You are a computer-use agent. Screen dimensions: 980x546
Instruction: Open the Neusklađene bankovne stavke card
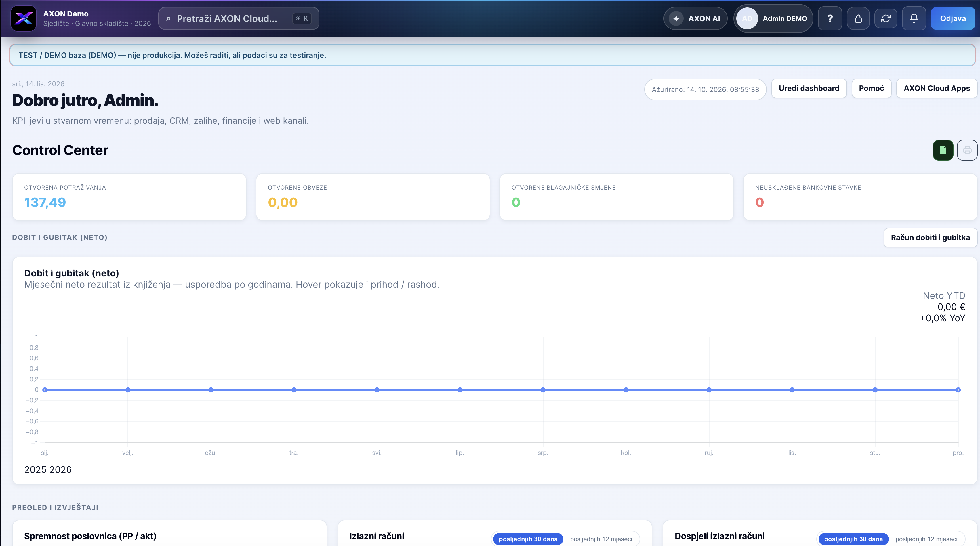(860, 197)
